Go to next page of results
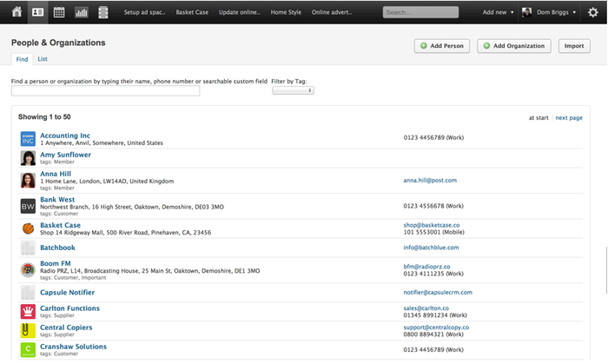The height and width of the screenshot is (364, 608). (569, 118)
